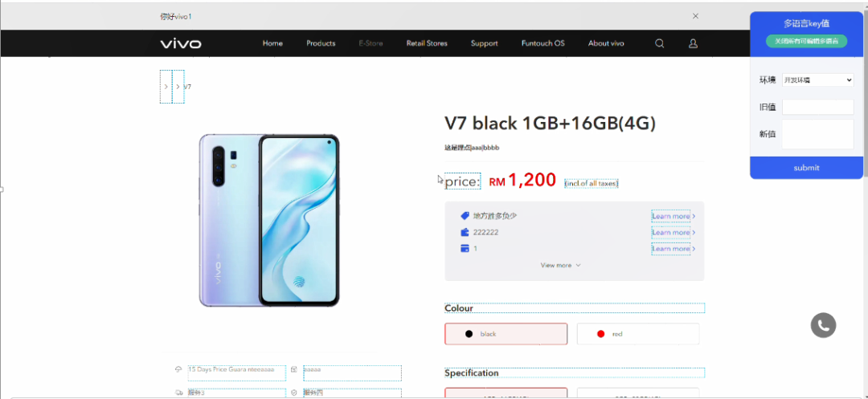Tap the floating phone call icon
The width and height of the screenshot is (868, 399).
(823, 325)
